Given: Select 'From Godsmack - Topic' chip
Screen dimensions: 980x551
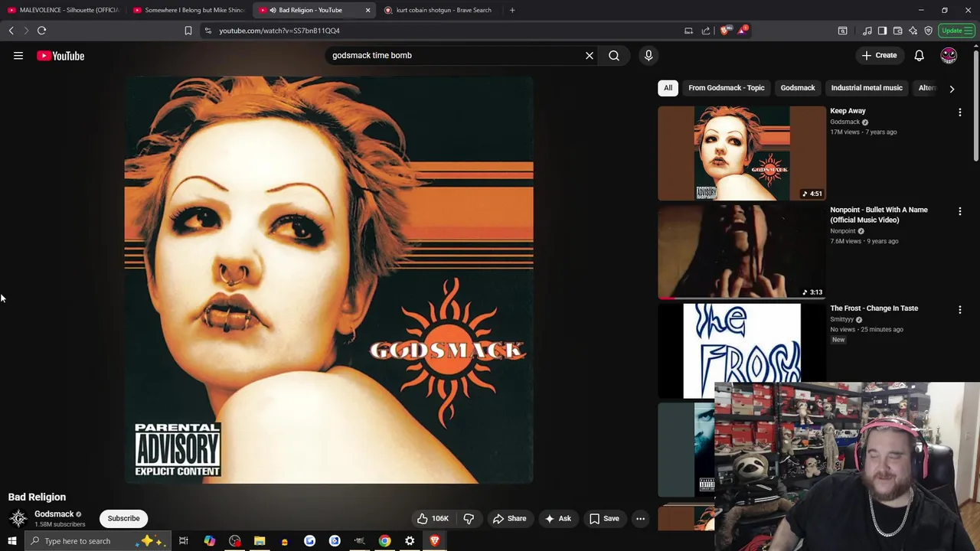Looking at the screenshot, I should tap(726, 88).
